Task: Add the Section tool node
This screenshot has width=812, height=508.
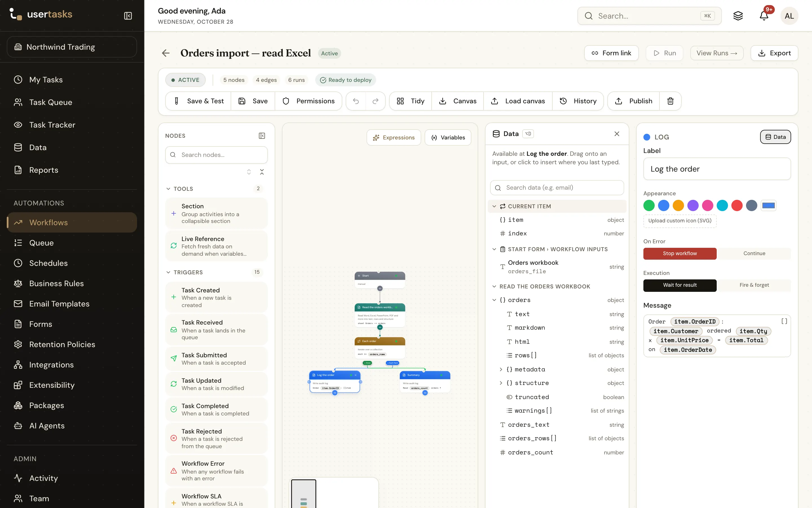Action: [x=217, y=213]
